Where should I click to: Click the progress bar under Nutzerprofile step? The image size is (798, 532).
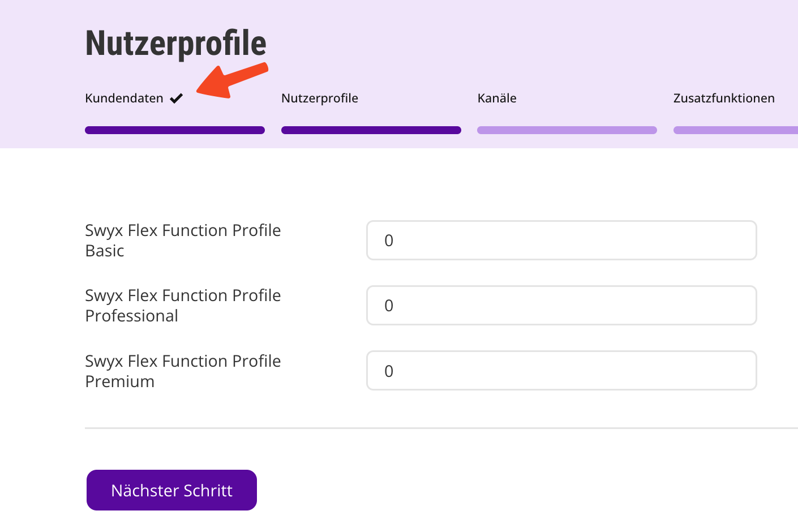click(371, 130)
